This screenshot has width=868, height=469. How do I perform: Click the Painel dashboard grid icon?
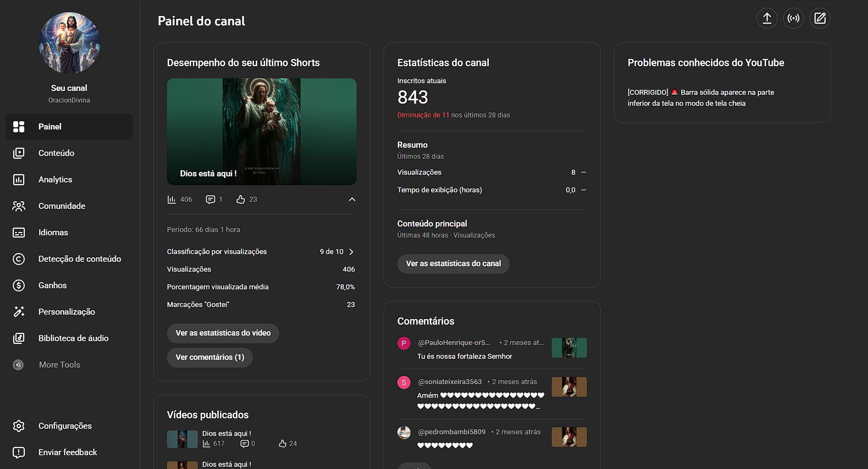pos(19,127)
